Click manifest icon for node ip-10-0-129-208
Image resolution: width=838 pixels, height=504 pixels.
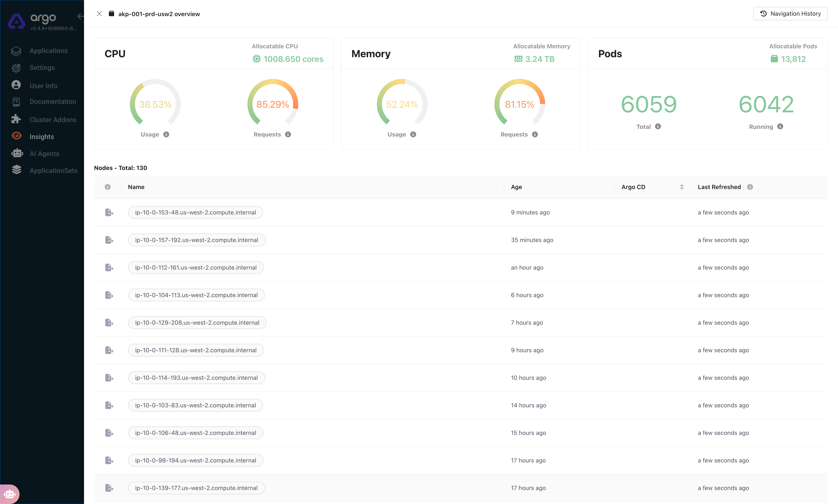coord(109,323)
